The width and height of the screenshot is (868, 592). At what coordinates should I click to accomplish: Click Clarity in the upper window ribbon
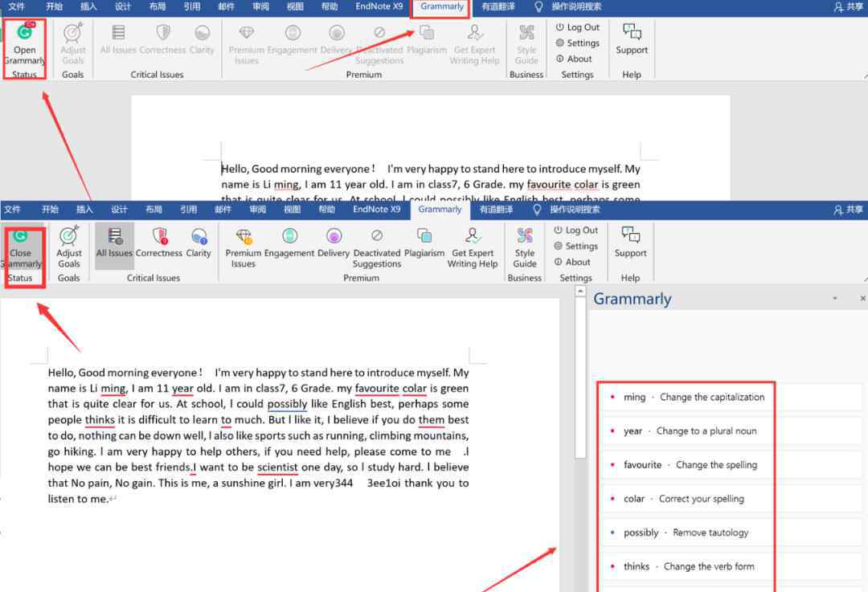tap(202, 39)
